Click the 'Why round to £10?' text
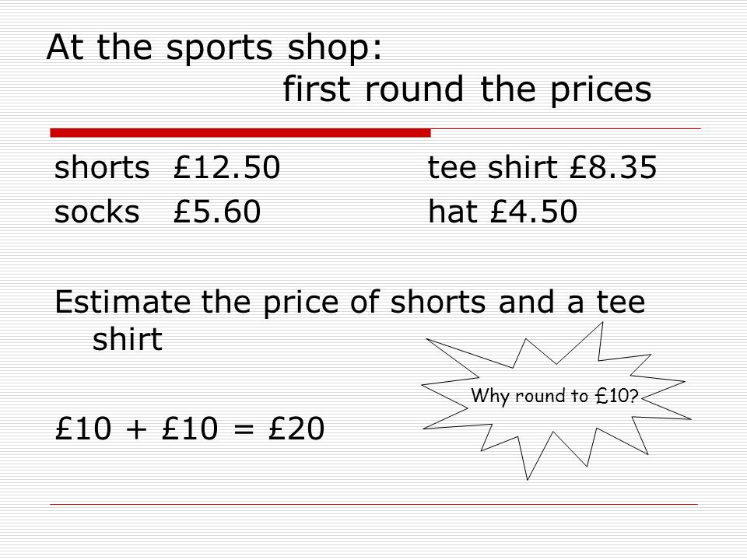The width and height of the screenshot is (747, 560). 555,396
